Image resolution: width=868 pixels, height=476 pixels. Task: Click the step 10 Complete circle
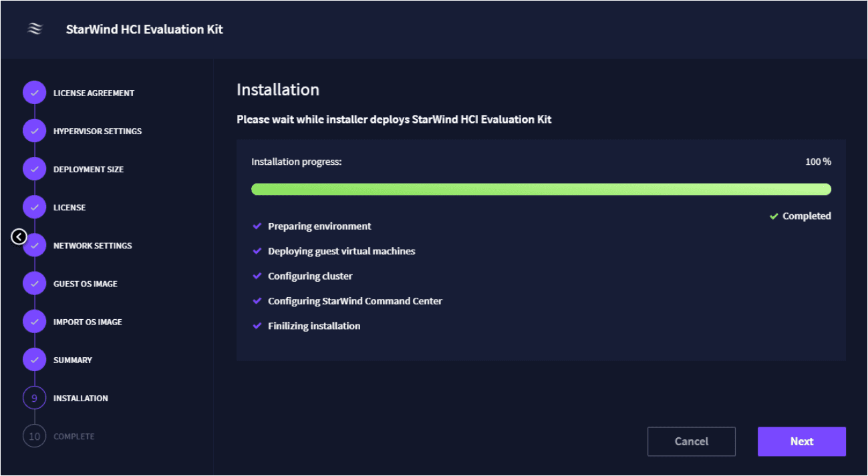34,436
